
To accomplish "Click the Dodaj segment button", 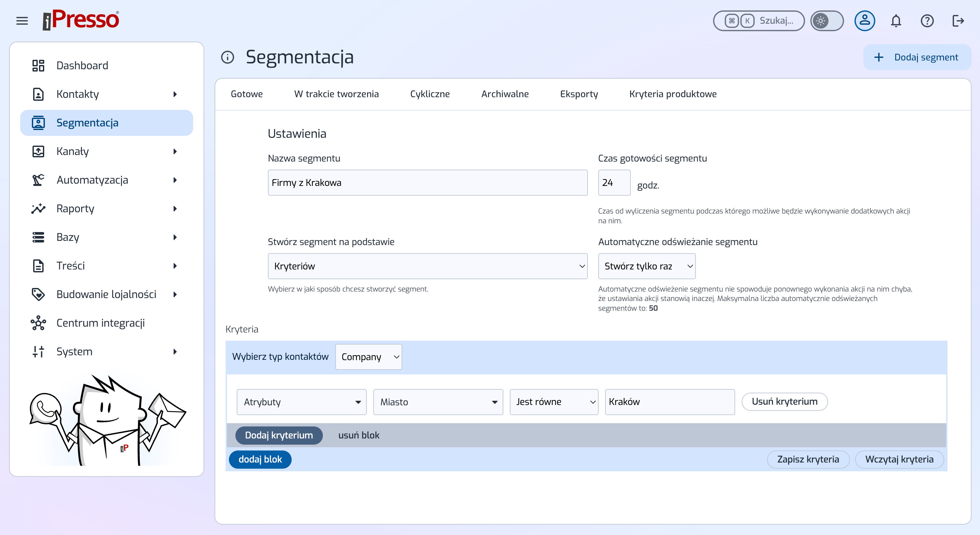I will (917, 58).
